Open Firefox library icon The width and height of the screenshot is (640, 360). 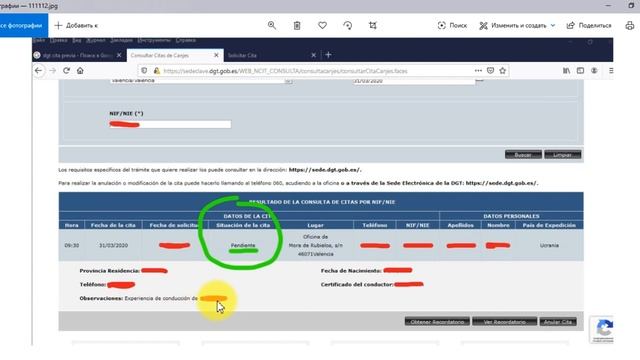click(567, 71)
